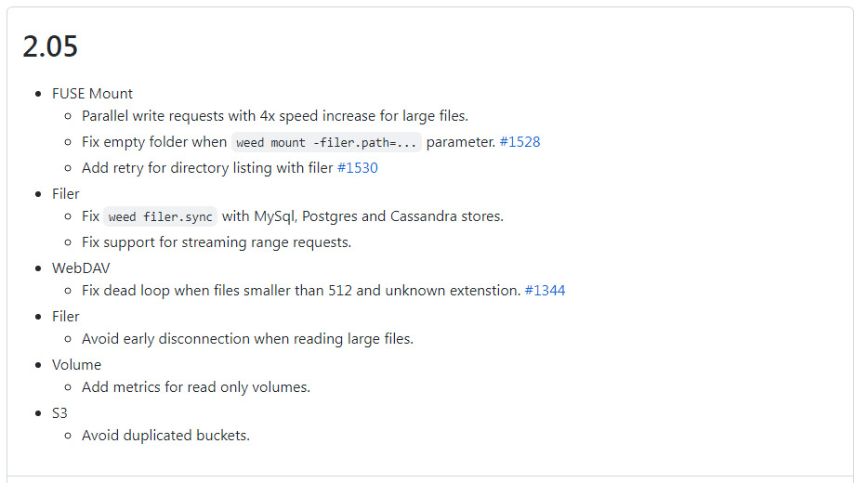
Task: Click the Add metrics for read only volumes line
Action: click(196, 387)
